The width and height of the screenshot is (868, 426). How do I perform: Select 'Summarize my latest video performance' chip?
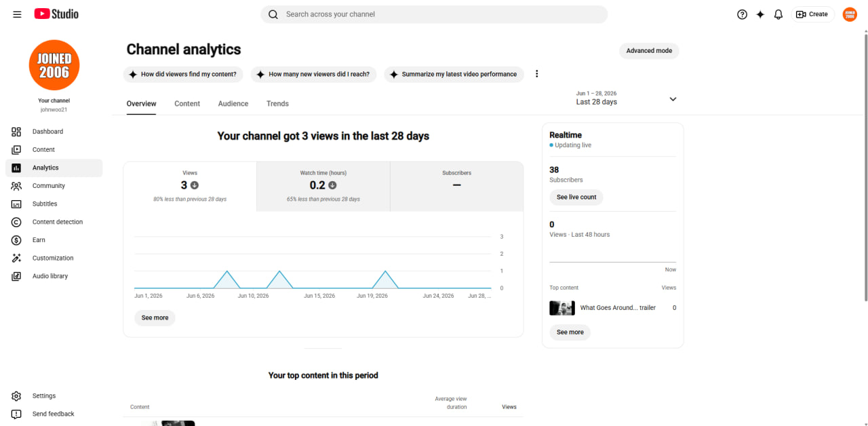coord(454,75)
